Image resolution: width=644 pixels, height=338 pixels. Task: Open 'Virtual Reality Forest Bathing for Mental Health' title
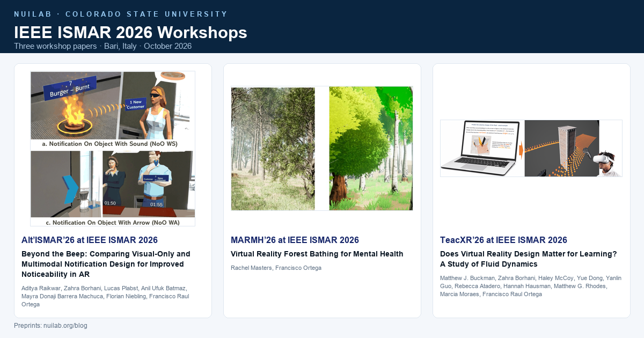317,254
